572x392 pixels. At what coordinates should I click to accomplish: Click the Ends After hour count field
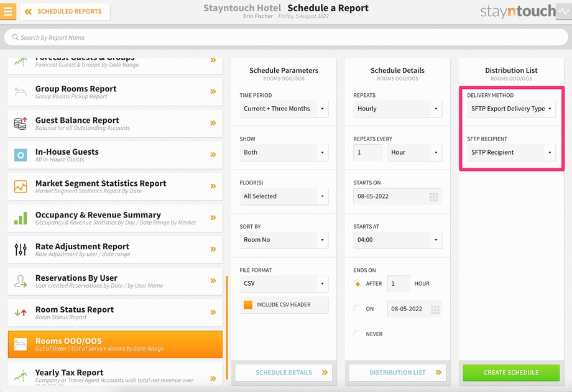pos(399,284)
